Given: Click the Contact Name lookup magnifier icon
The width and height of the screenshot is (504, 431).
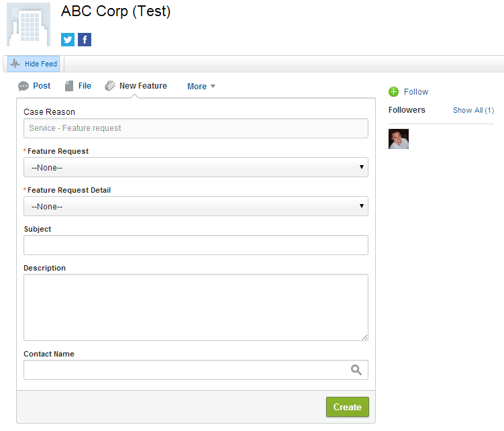Looking at the screenshot, I should tap(356, 370).
